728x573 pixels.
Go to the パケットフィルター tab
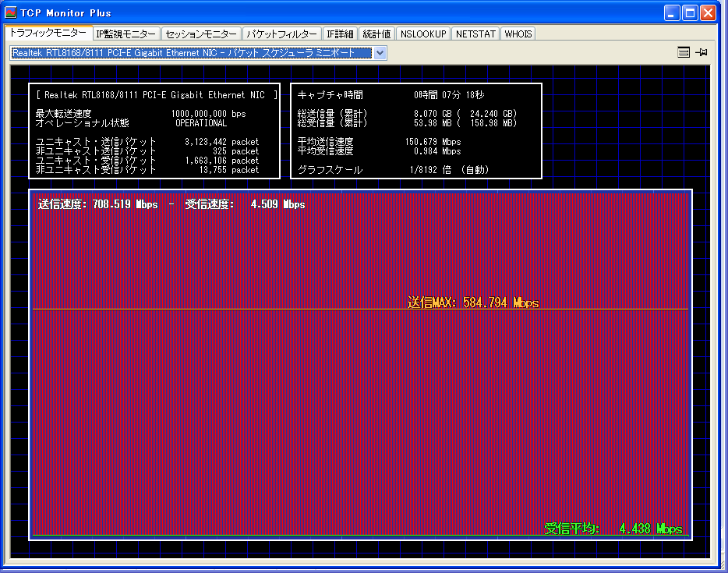click(x=281, y=34)
